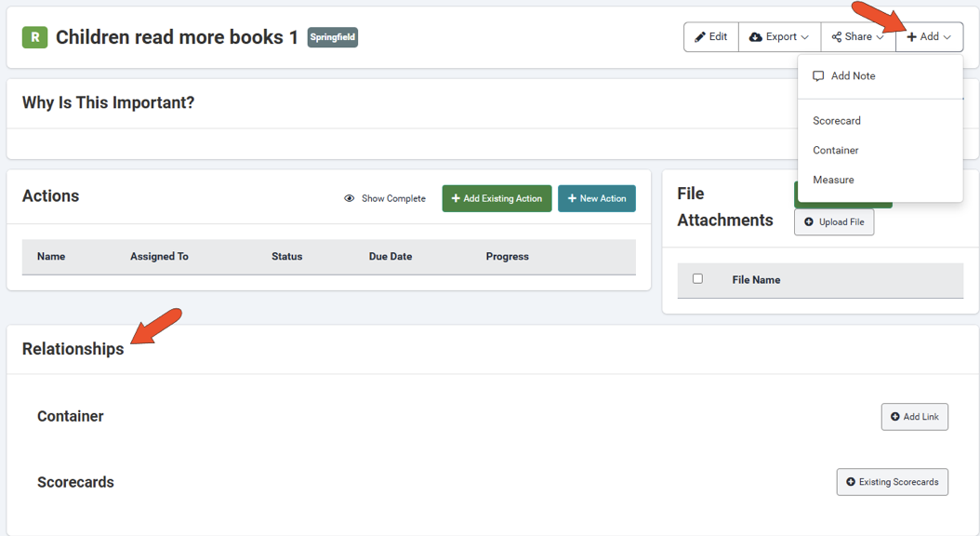
Task: Click the pencil Edit button
Action: pyautogui.click(x=711, y=37)
